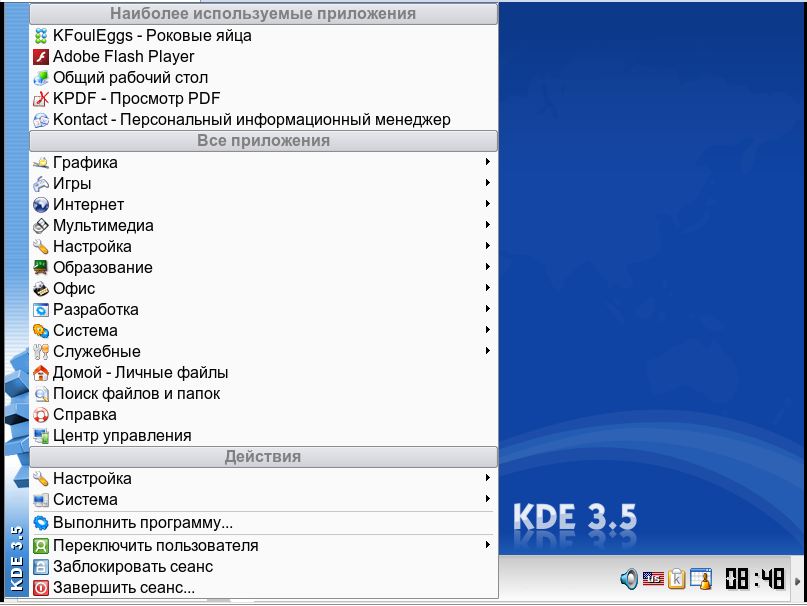Click the panel hide arrow beside clock

tap(798, 581)
